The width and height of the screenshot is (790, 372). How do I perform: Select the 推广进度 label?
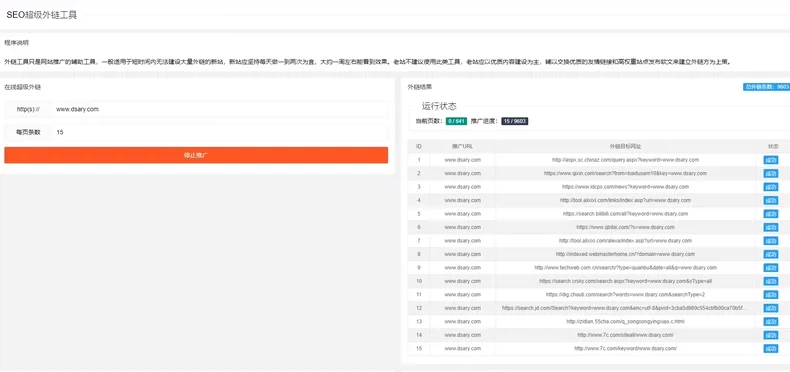(485, 121)
